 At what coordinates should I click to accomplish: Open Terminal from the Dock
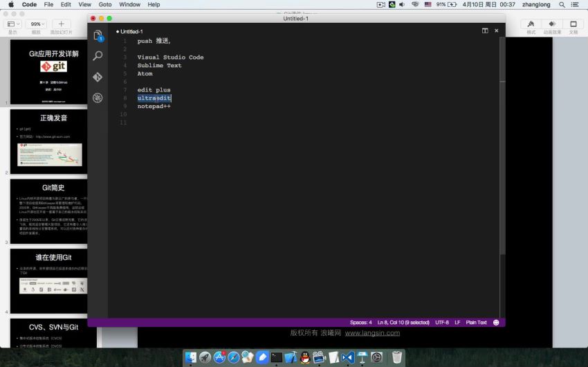tap(277, 357)
